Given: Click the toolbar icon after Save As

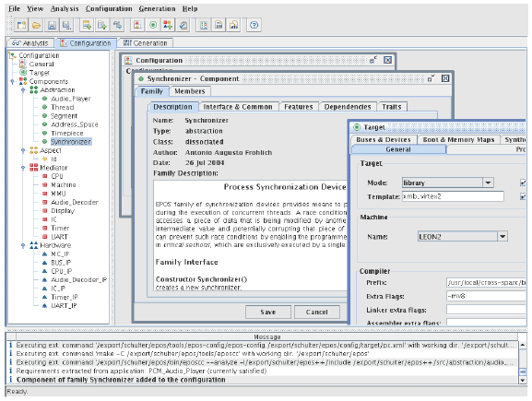Looking at the screenshot, I should click(x=87, y=25).
